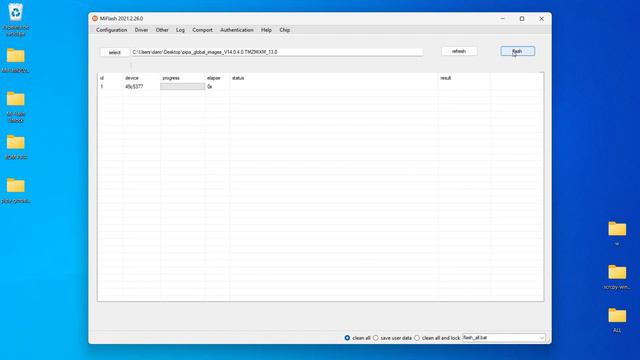Screen dimensions: 640x360
Task: Click the 'result' column header
Action: (x=446, y=78)
